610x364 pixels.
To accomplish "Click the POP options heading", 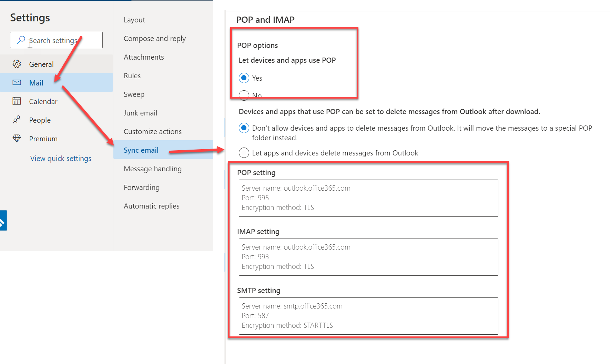I will tap(257, 45).
